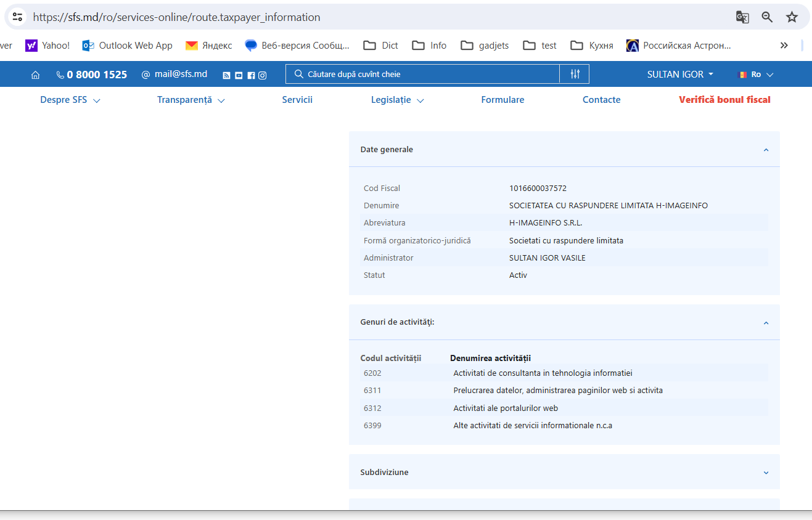
Task: Expand the Subdiviziune section
Action: click(766, 473)
